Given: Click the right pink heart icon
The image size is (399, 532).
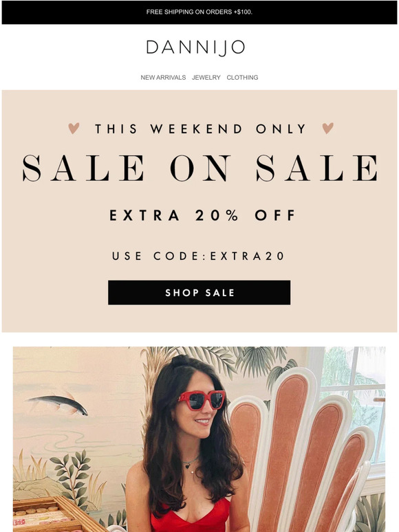Looking at the screenshot, I should point(327,129).
